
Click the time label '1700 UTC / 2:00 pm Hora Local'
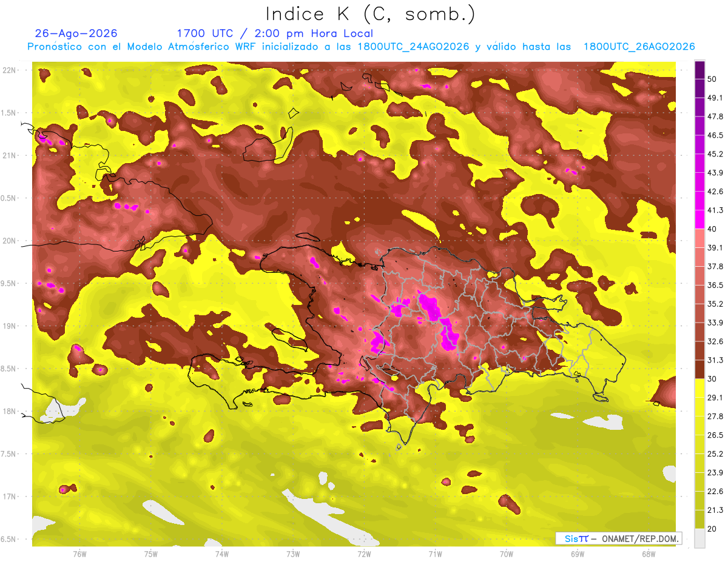pos(275,33)
